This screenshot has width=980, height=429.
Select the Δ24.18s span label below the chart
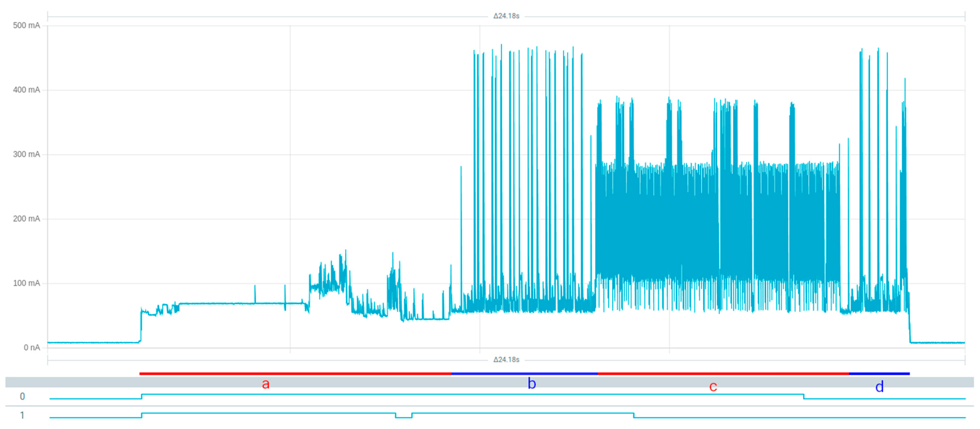click(506, 360)
